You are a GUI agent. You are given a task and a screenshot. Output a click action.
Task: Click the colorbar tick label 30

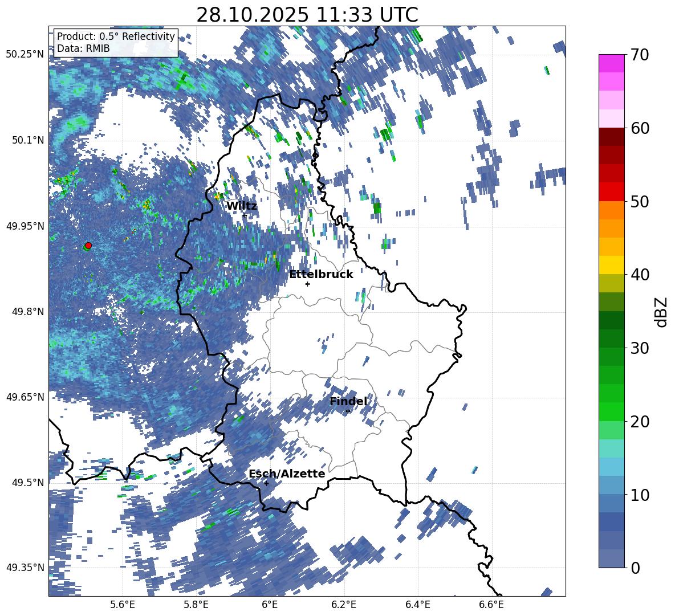click(640, 348)
